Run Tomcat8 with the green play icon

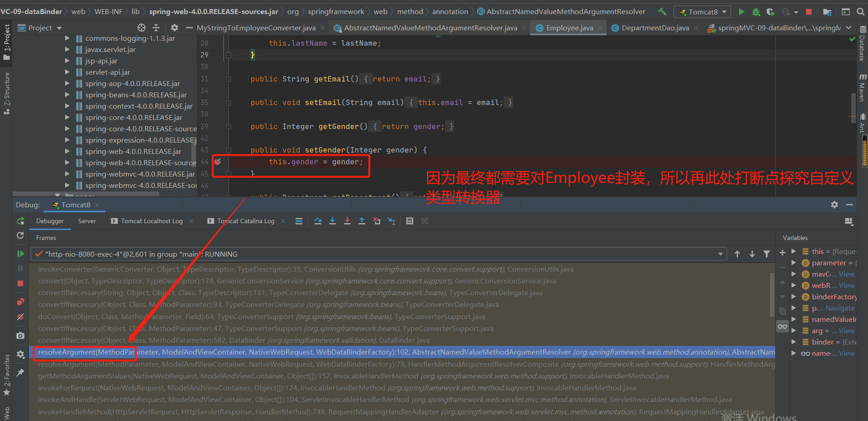coord(742,12)
